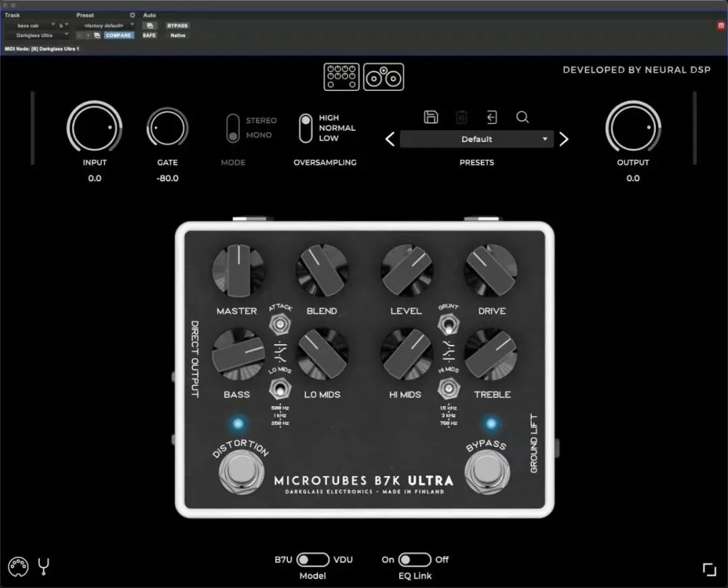Click the COMPARE button
This screenshot has width=728, height=588.
point(119,35)
